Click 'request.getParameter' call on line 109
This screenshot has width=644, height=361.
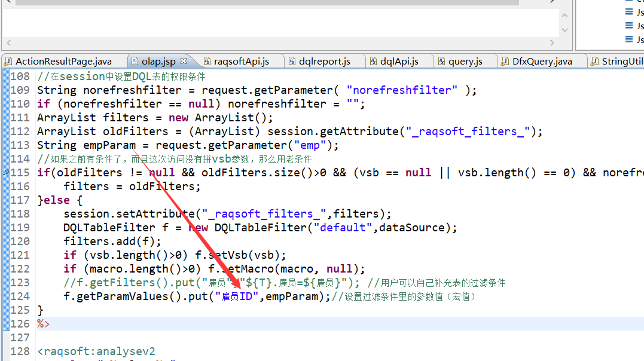tap(267, 90)
